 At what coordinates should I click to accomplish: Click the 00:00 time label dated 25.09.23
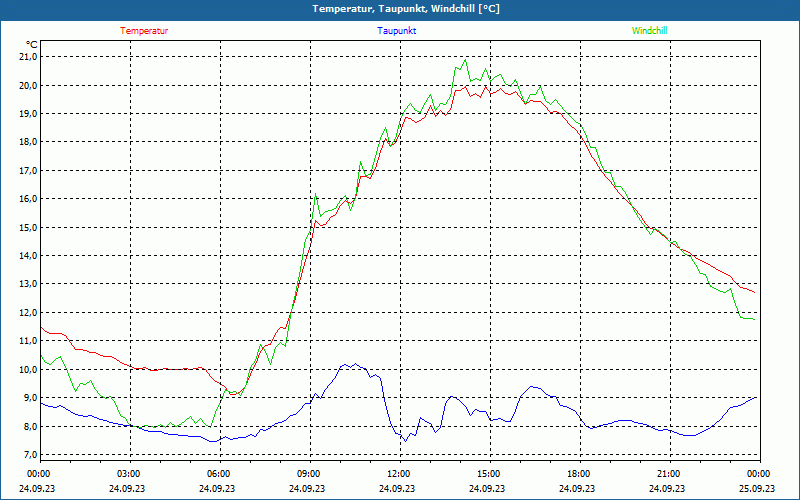click(x=758, y=474)
